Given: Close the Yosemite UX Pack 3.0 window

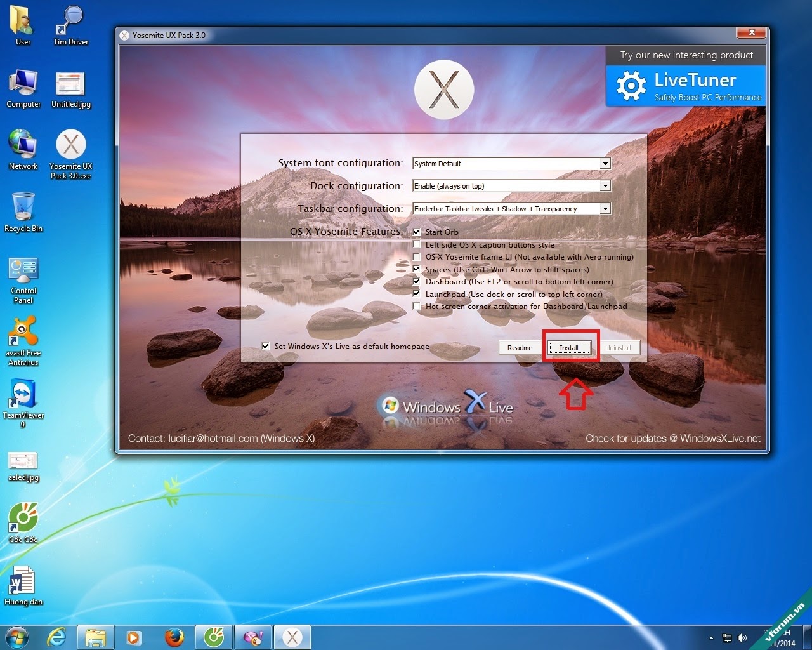Looking at the screenshot, I should point(752,33).
